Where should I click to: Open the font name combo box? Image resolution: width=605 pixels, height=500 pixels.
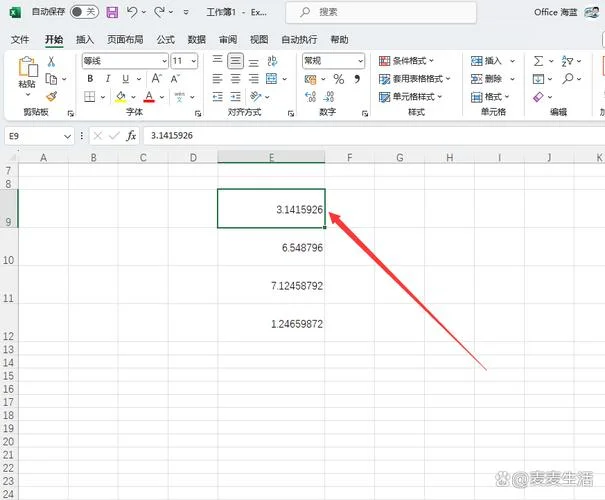125,61
